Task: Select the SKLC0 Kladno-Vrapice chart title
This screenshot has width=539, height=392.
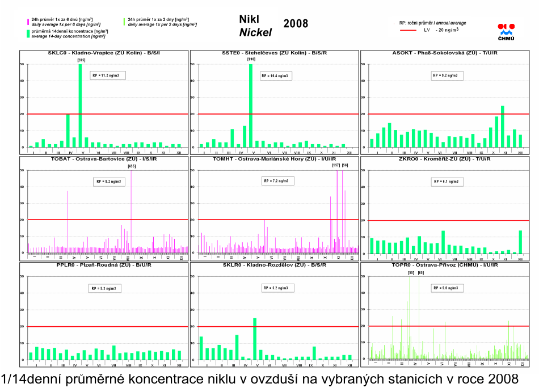Action: (104, 53)
